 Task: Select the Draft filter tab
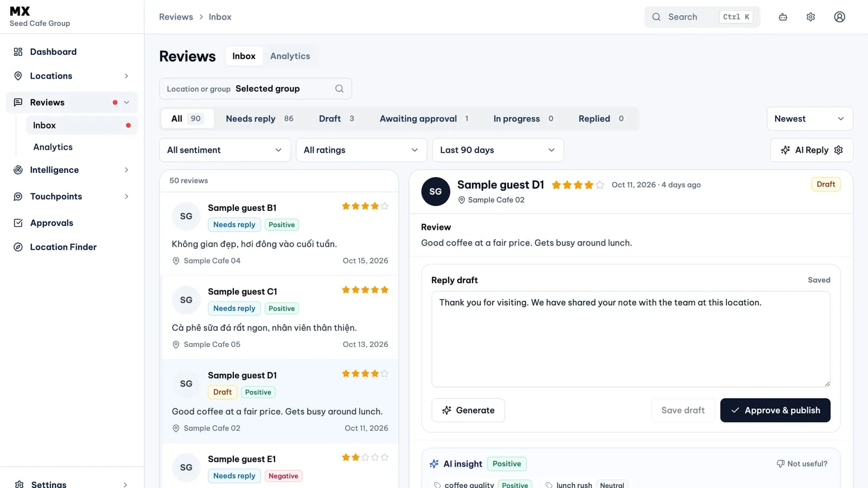pyautogui.click(x=336, y=119)
